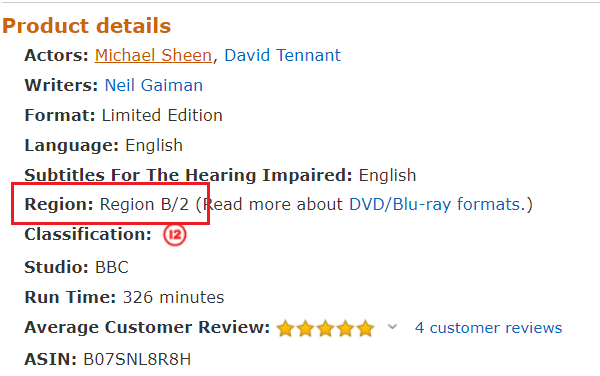Image resolution: width=600 pixels, height=376 pixels.
Task: Click the middle third rating star
Action: point(325,328)
